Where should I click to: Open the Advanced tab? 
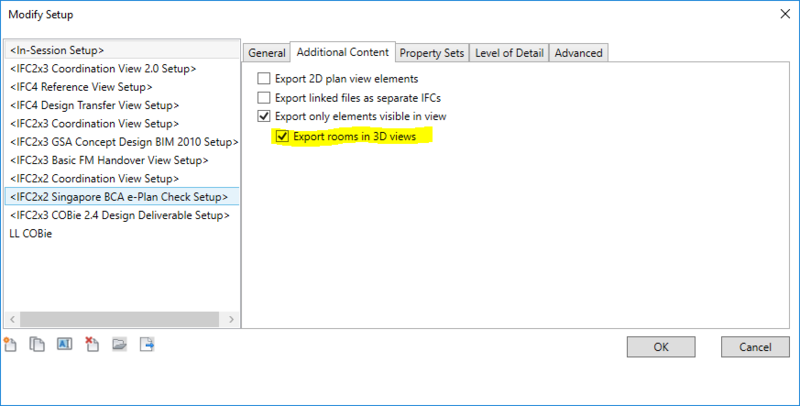[x=579, y=53]
